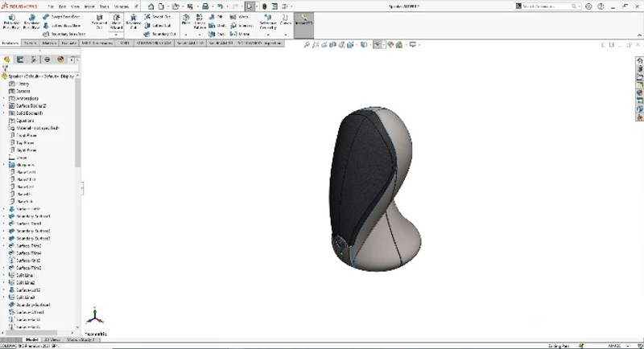644x349 pixels.
Task: Open the Tools menu
Action: click(104, 6)
